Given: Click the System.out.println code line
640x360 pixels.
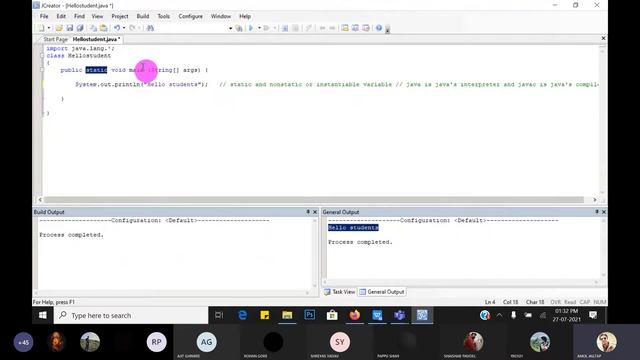Looking at the screenshot, I should click(141, 84).
